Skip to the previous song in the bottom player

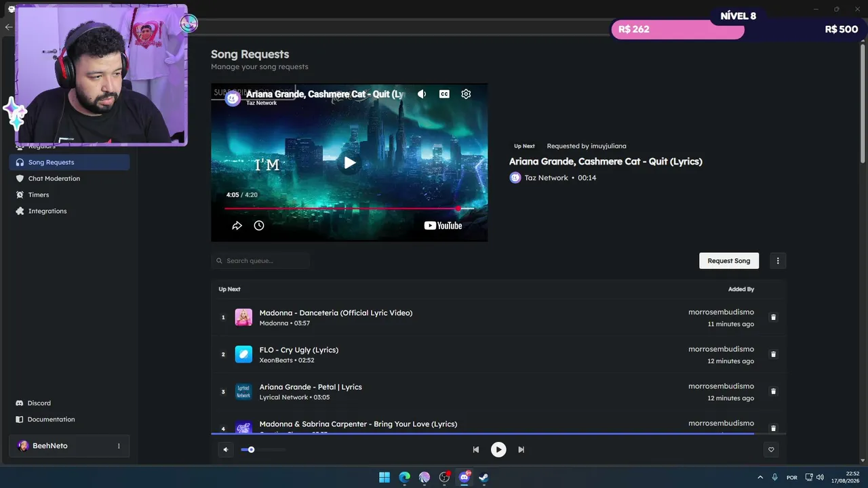pos(476,449)
